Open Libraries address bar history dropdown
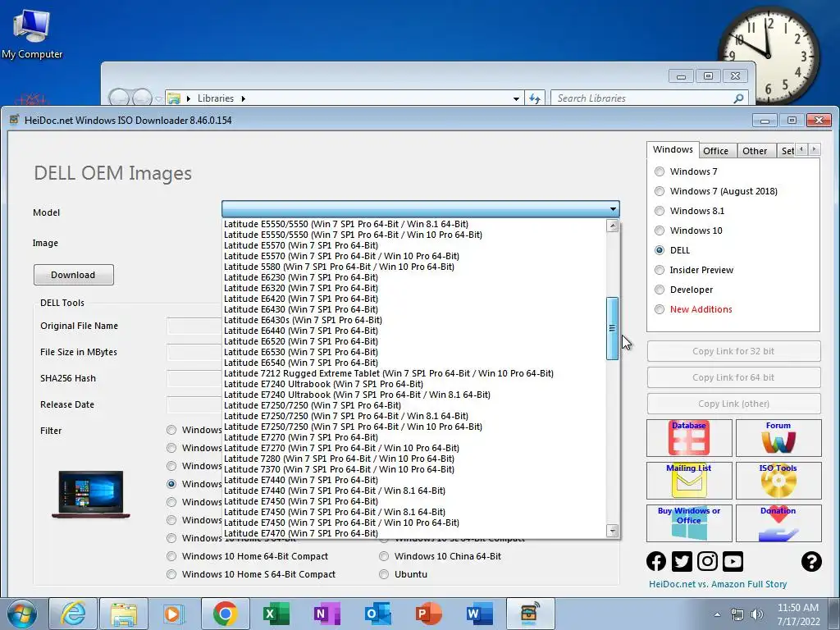840x630 pixels. [516, 98]
